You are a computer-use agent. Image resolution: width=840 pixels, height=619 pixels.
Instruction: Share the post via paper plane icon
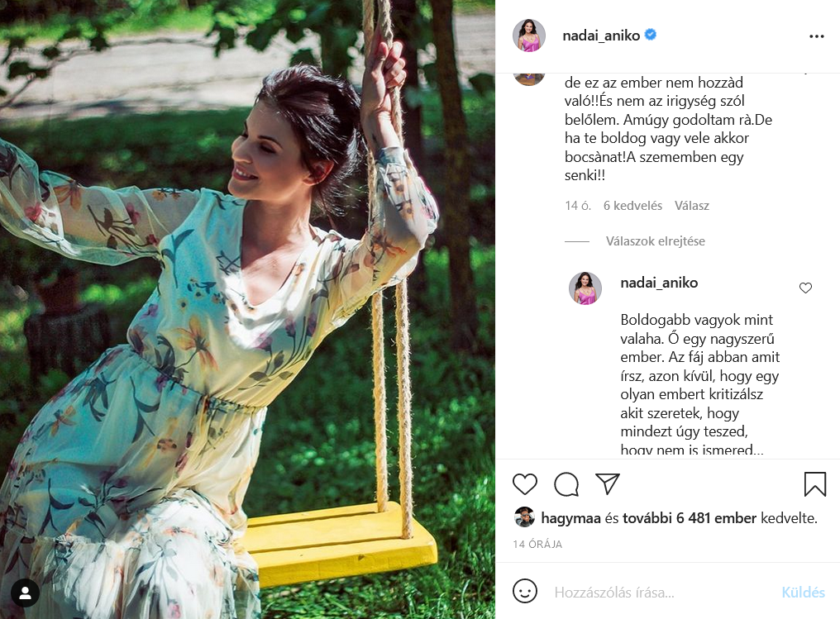pyautogui.click(x=608, y=483)
